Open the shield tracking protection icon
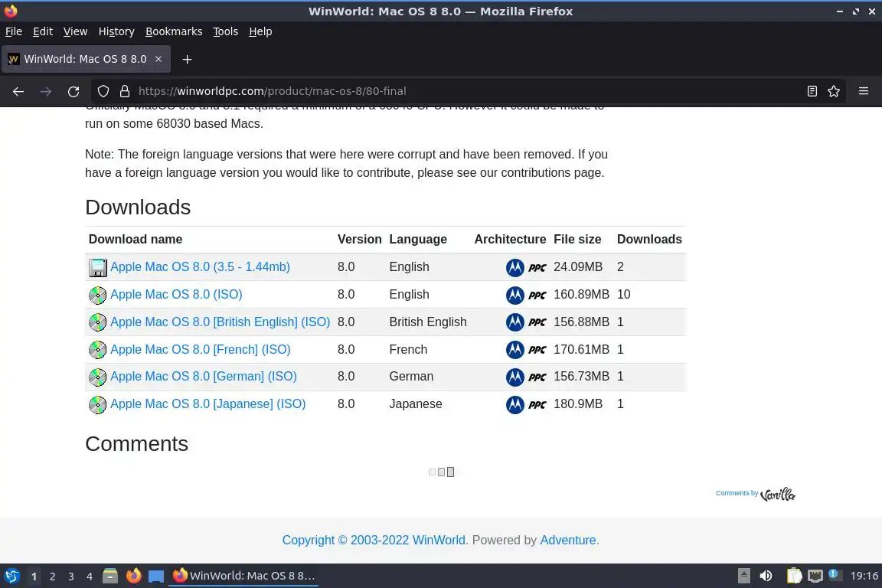The width and height of the screenshot is (882, 588). pyautogui.click(x=103, y=91)
